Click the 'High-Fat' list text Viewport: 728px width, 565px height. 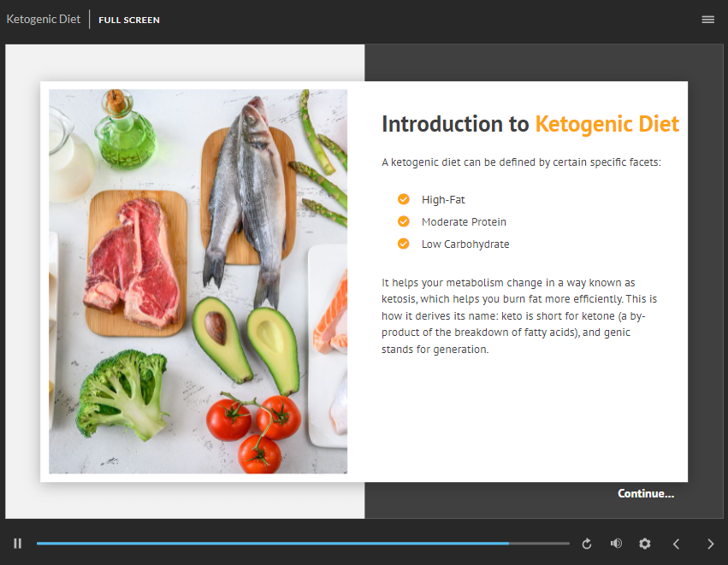tap(443, 200)
